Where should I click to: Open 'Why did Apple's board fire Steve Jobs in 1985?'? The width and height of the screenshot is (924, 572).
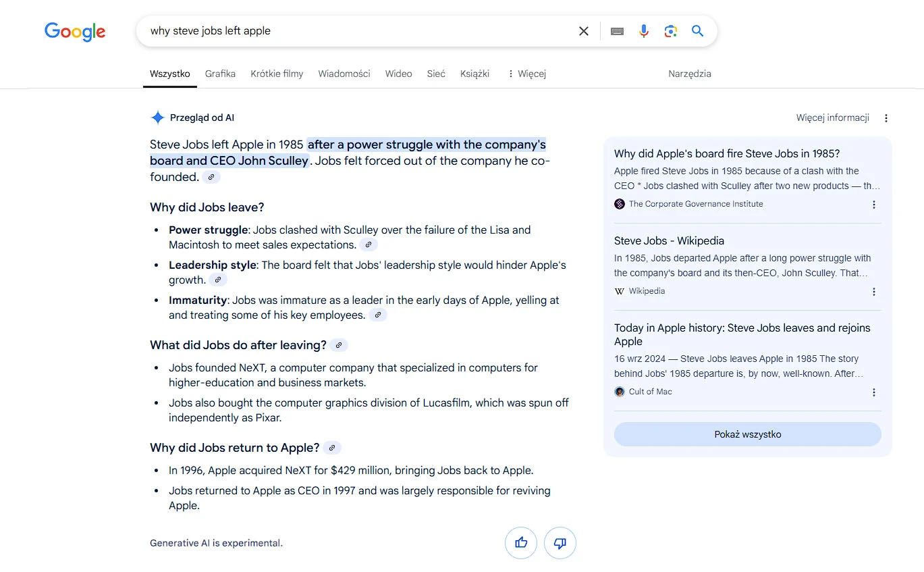[727, 153]
